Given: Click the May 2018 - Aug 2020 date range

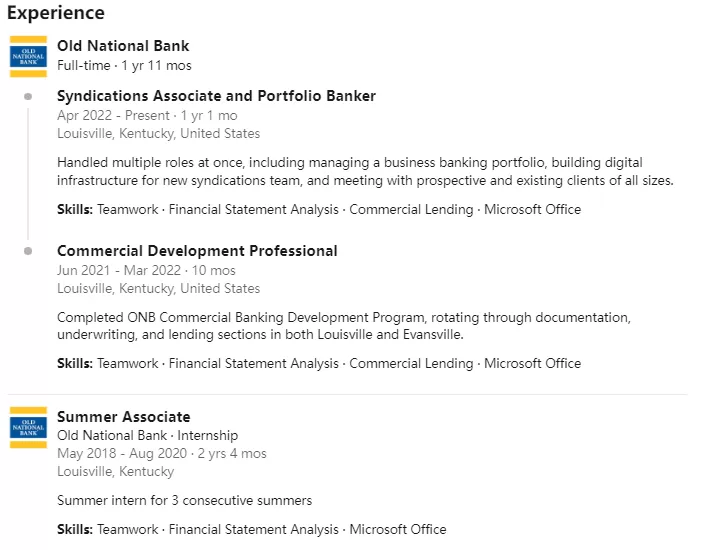Looking at the screenshot, I should [x=122, y=454].
